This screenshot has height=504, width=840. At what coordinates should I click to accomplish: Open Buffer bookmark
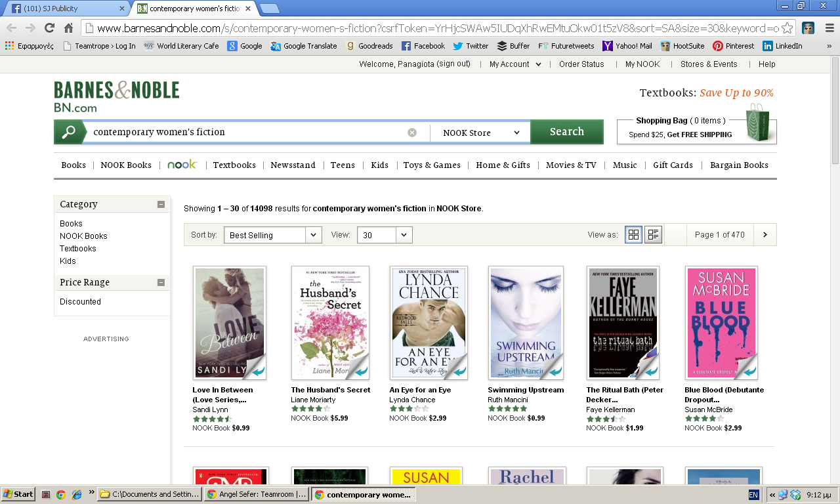pyautogui.click(x=514, y=46)
